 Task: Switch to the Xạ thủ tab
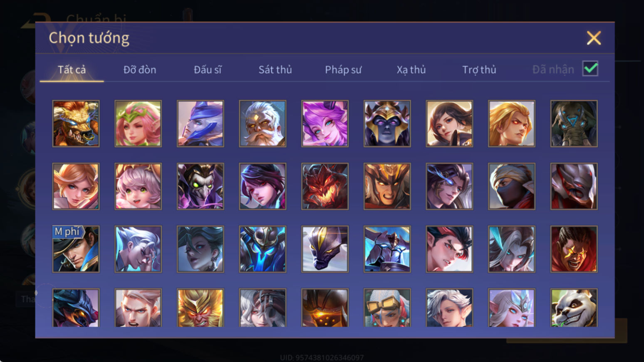pos(411,69)
